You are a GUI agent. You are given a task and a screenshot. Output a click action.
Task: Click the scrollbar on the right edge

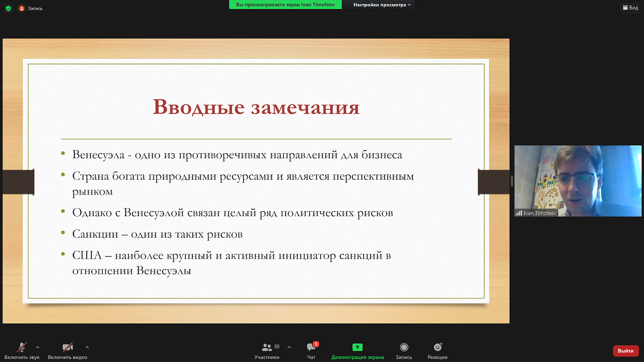click(x=511, y=181)
